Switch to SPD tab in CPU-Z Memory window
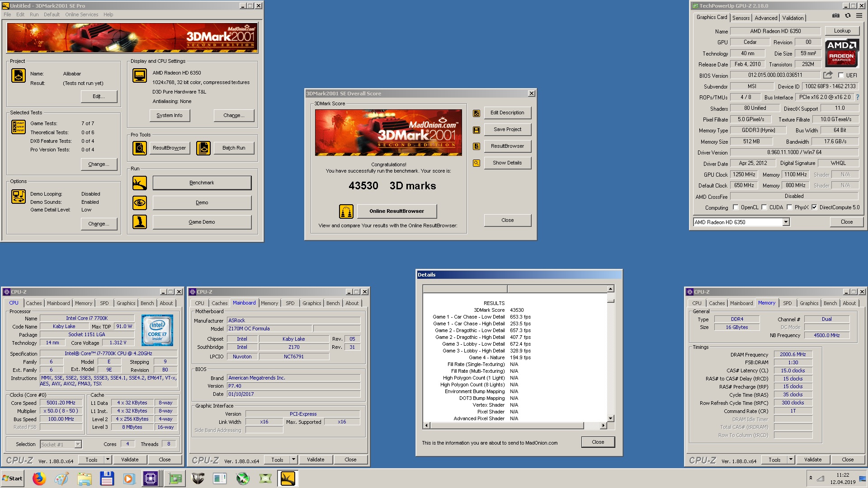Screen dimensions: 868x488 [787, 303]
